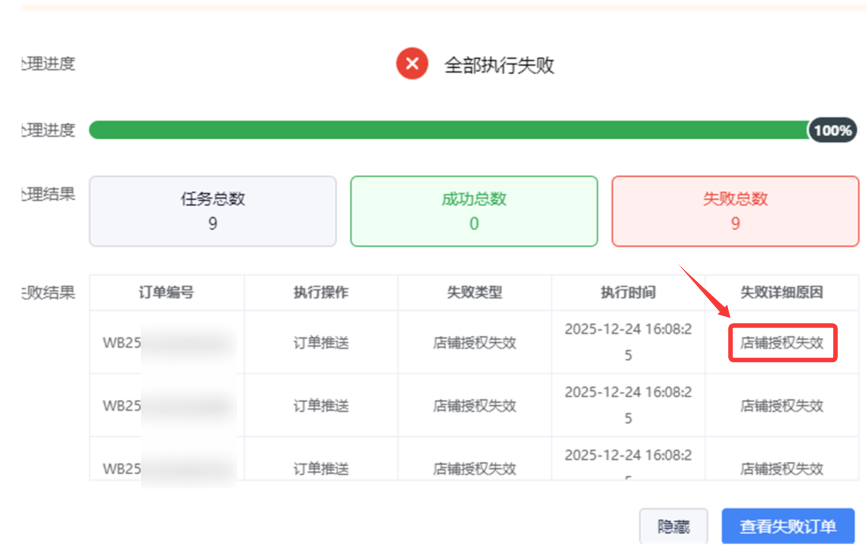Click first row 订单推送 cell
Screen dimensions: 867x555
pos(321,343)
